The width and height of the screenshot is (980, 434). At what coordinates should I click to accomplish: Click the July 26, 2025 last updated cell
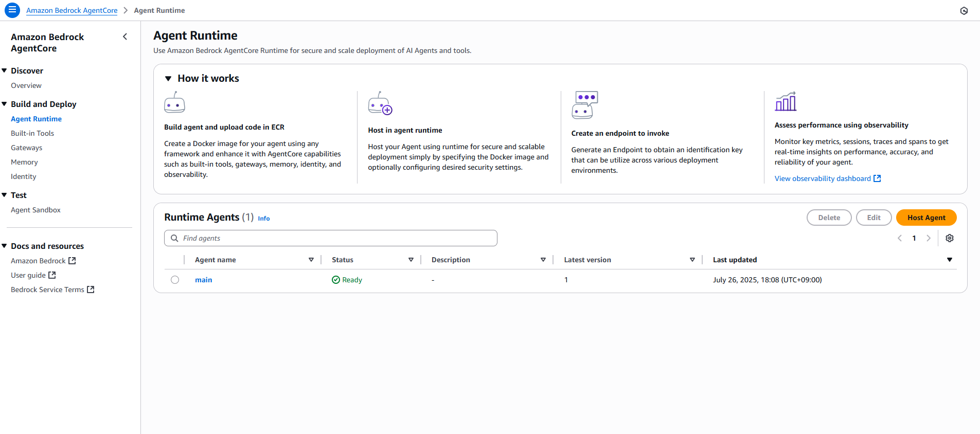click(x=767, y=280)
